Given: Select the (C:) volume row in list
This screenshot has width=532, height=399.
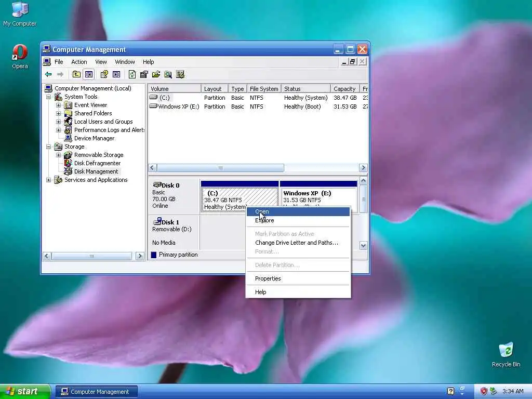Looking at the screenshot, I should 258,98.
